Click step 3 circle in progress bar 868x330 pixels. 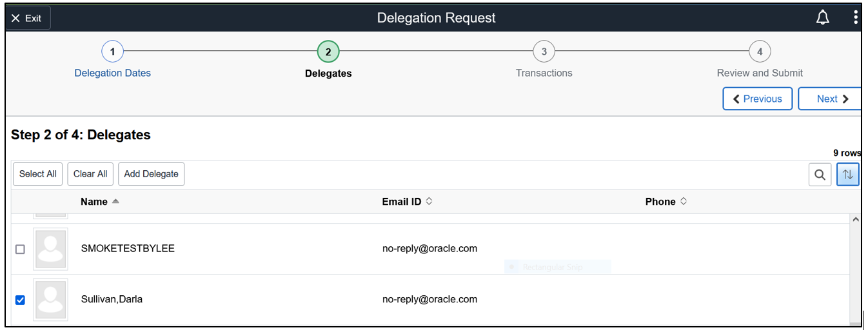tap(544, 52)
